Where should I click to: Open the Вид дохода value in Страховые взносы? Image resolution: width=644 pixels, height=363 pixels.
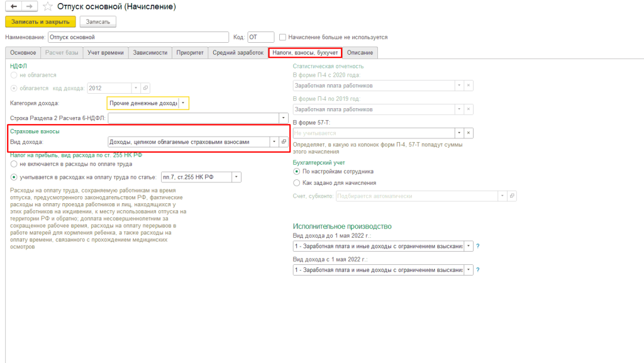tap(284, 142)
